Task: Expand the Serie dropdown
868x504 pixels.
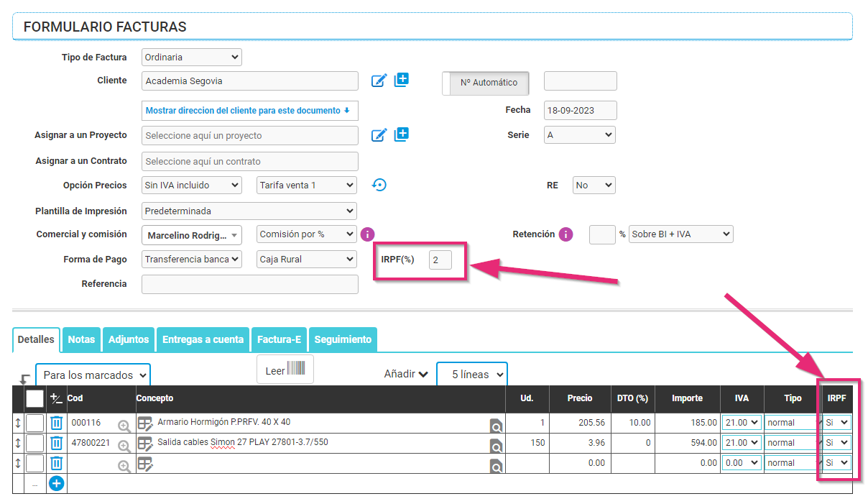Action: click(579, 134)
